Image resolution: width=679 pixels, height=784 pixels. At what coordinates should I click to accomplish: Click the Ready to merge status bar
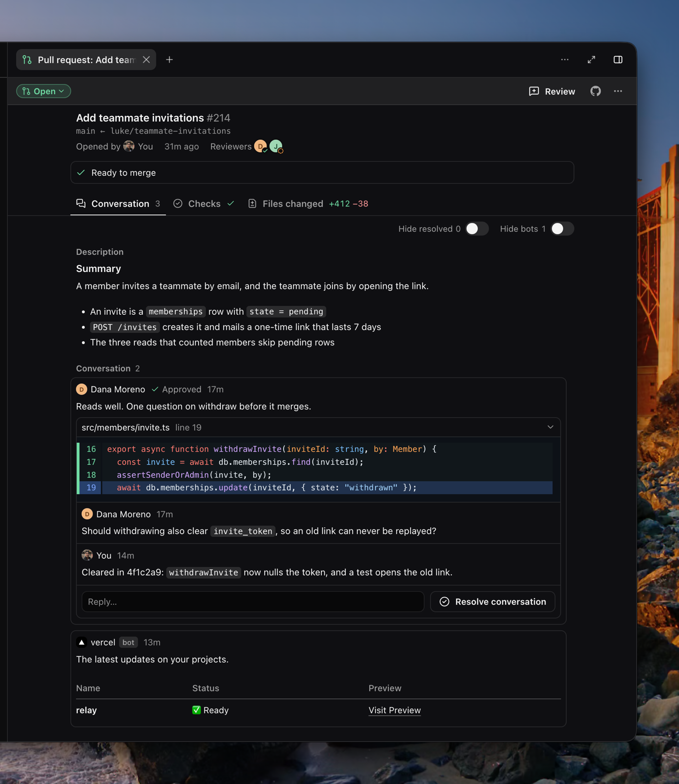coord(322,172)
